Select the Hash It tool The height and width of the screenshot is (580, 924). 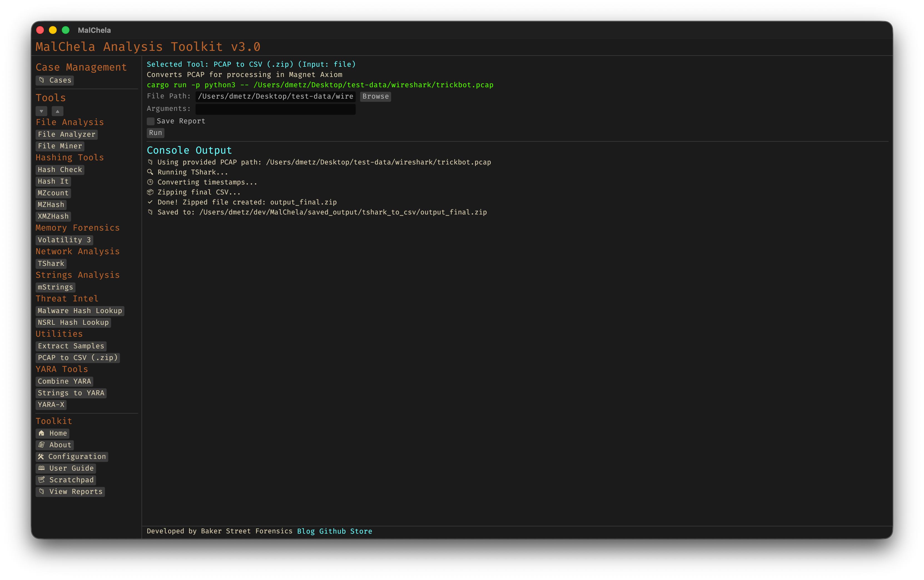click(53, 181)
